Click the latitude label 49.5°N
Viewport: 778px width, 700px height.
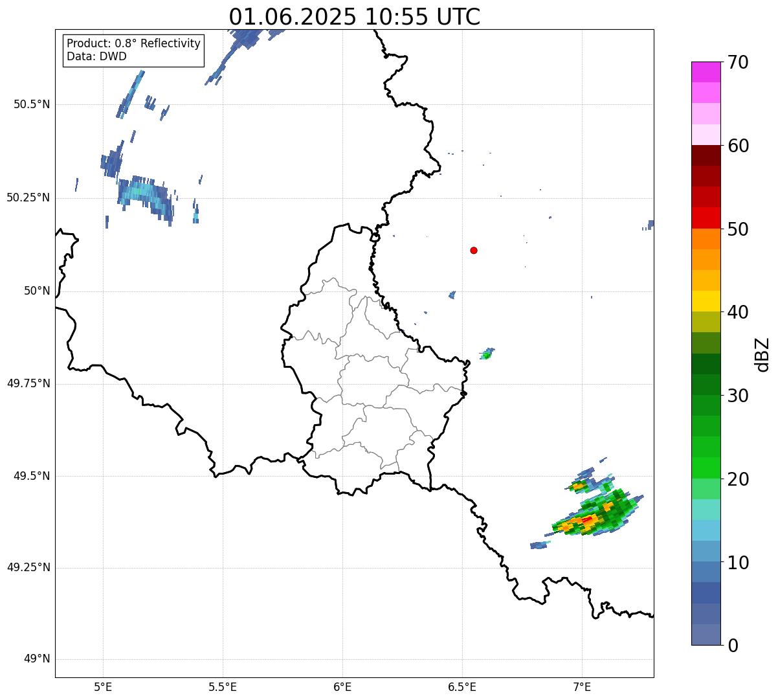(32, 476)
